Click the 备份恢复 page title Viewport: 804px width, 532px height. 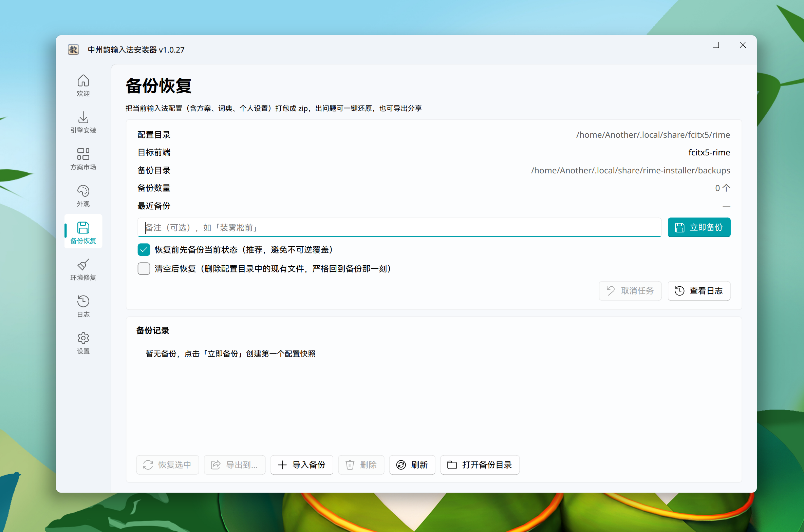click(158, 85)
